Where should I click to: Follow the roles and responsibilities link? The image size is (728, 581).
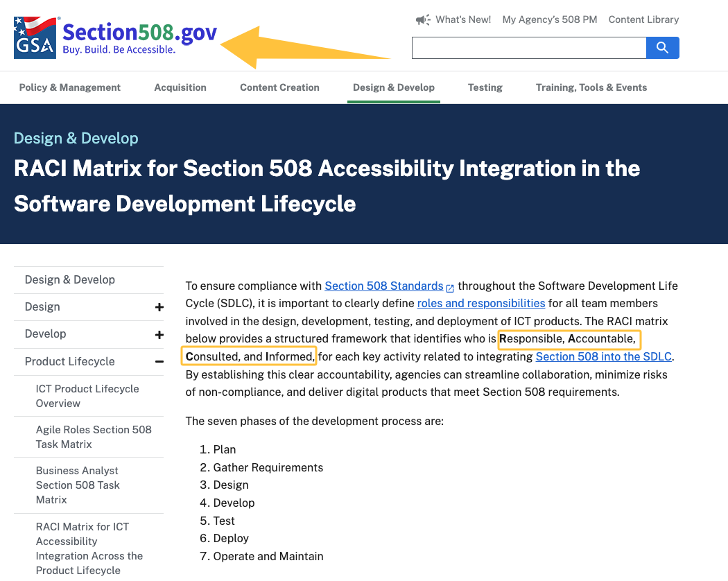[x=481, y=303]
